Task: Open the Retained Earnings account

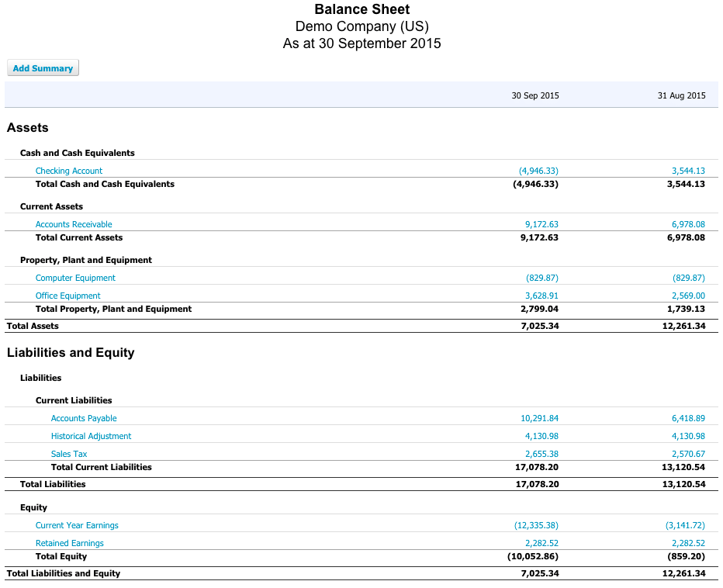Action: (69, 543)
